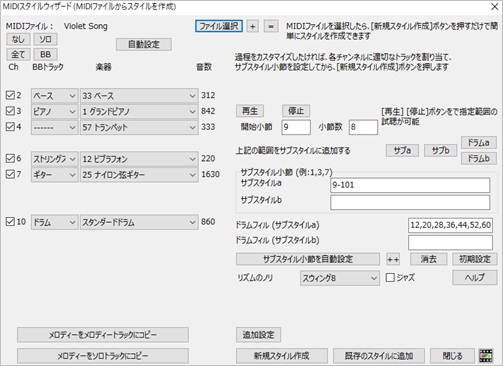
Task: Click the video help icon at bottom right
Action: (x=486, y=356)
